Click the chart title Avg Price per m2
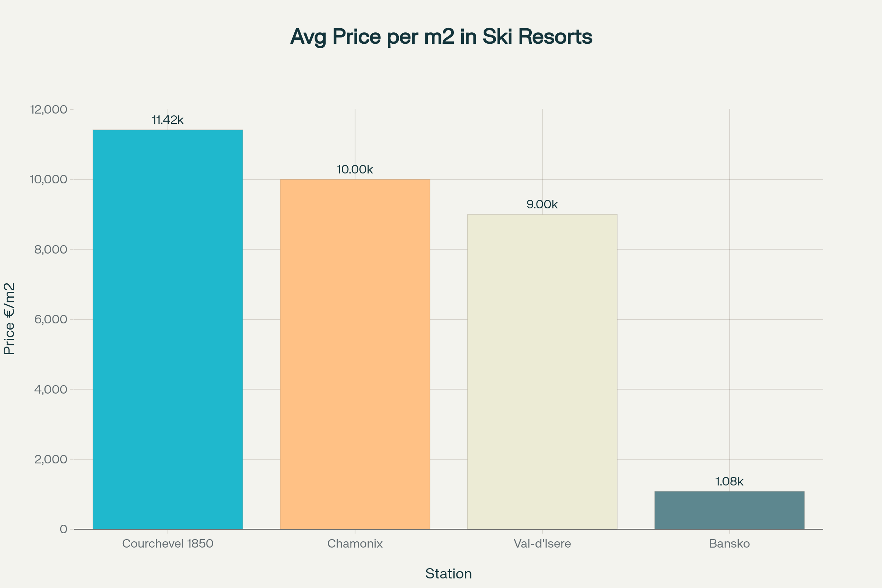This screenshot has height=588, width=882. [441, 37]
